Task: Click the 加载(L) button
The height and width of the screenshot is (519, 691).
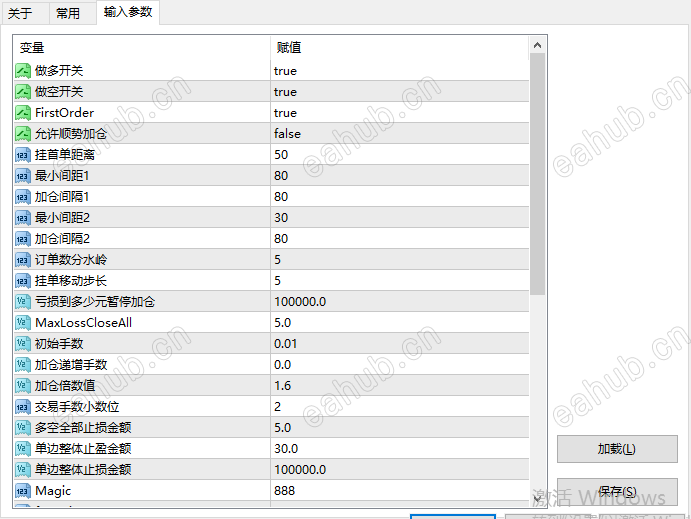Action: pos(617,449)
